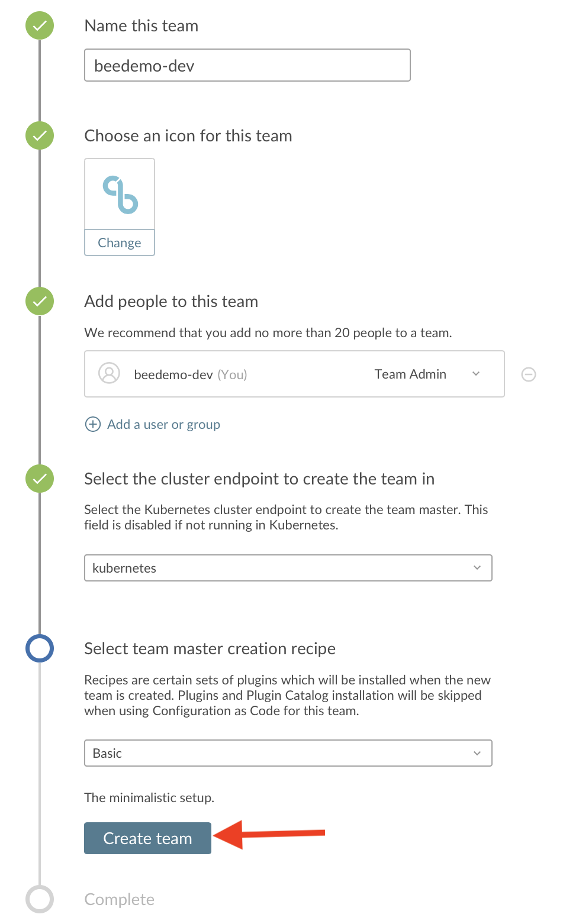Click the blue circle marker for recipe step

pos(40,648)
